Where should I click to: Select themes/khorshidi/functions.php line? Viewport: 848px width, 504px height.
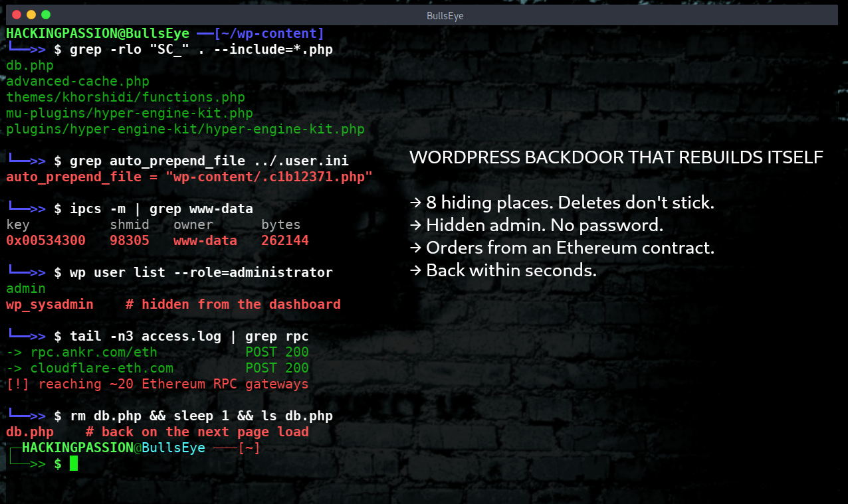[126, 97]
